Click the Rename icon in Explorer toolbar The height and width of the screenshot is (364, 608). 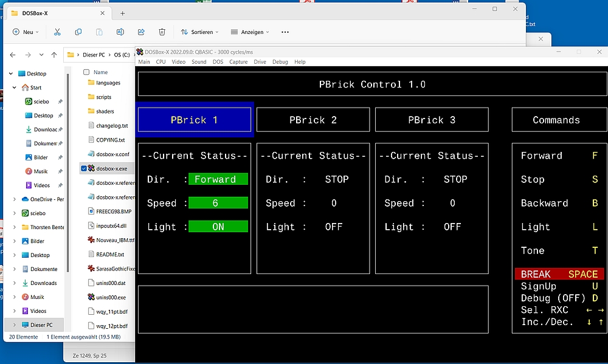coord(120,32)
